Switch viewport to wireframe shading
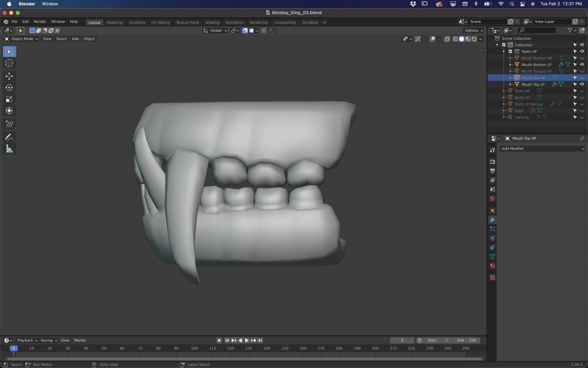Screen dimensions: 588x368 (455, 39)
